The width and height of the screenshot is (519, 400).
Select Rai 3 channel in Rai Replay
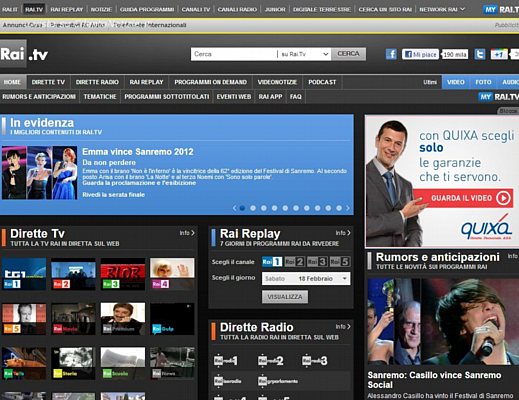317,262
